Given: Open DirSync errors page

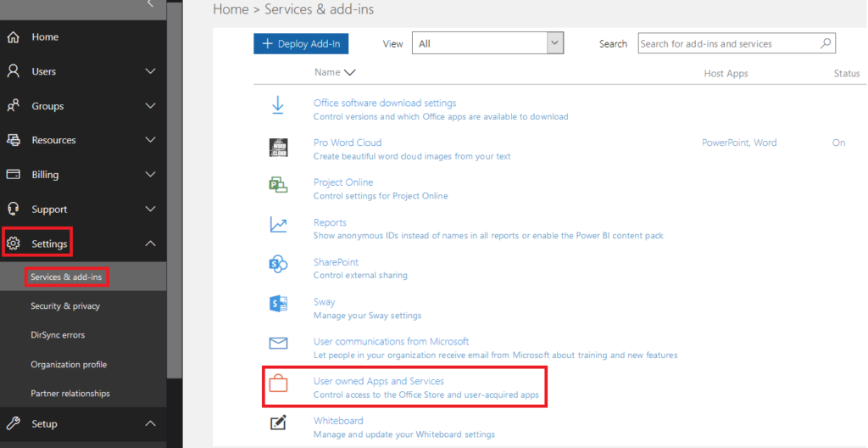Looking at the screenshot, I should [58, 335].
